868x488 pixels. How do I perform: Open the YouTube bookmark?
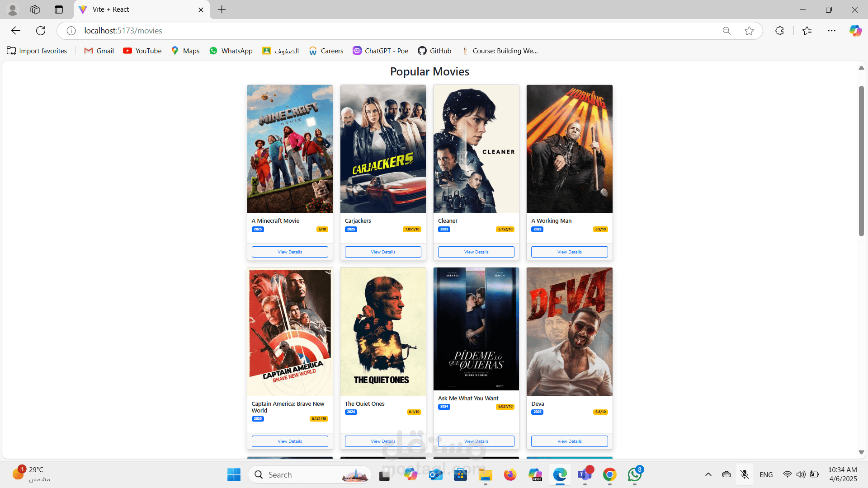[142, 51]
